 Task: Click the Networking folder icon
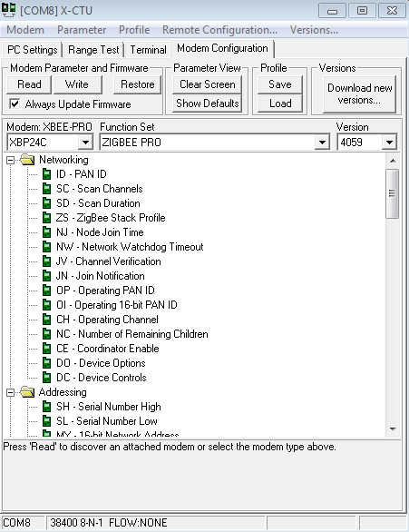point(27,160)
